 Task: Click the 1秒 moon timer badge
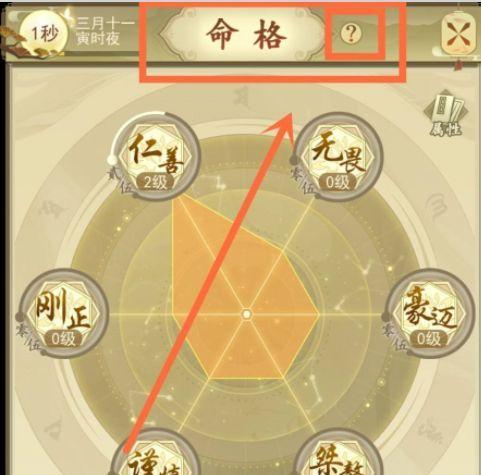pos(44,34)
